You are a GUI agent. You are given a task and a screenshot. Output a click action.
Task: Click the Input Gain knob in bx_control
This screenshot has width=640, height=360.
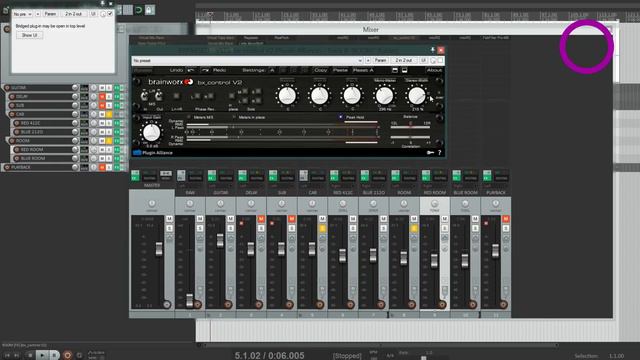pos(151,133)
